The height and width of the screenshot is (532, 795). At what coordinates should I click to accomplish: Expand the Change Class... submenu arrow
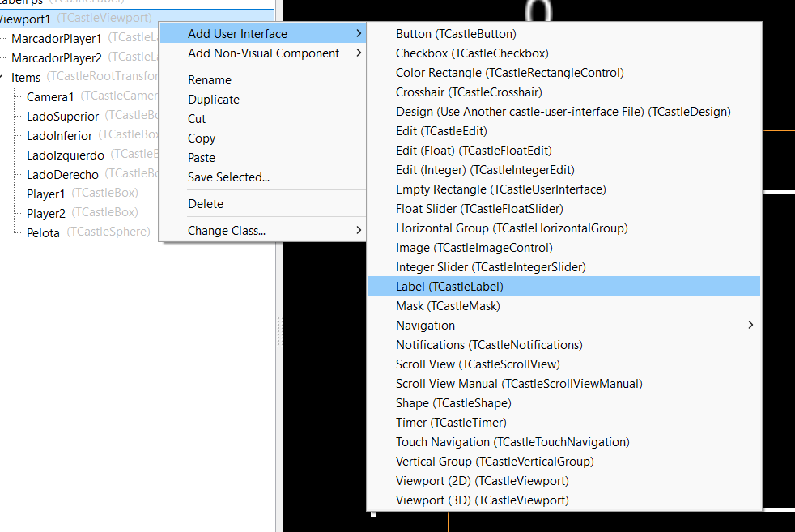click(359, 230)
